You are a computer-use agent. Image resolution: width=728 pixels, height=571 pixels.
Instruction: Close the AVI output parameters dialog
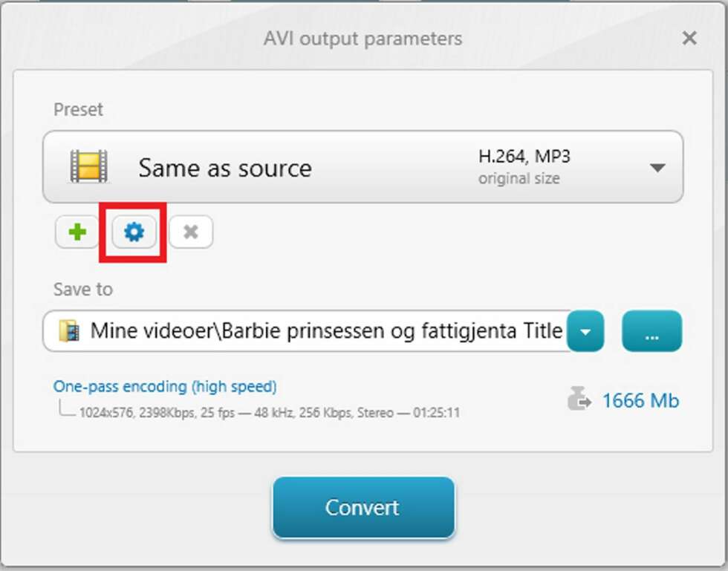click(689, 38)
